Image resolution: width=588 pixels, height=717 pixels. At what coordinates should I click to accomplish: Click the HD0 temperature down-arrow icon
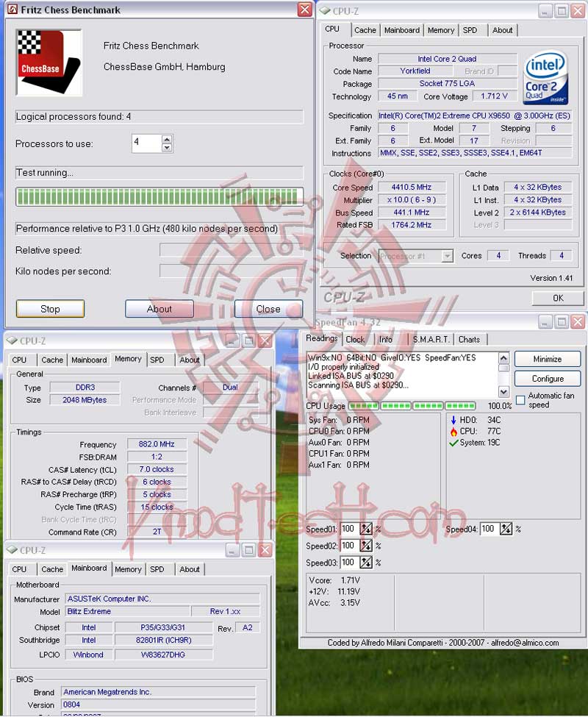tap(453, 420)
